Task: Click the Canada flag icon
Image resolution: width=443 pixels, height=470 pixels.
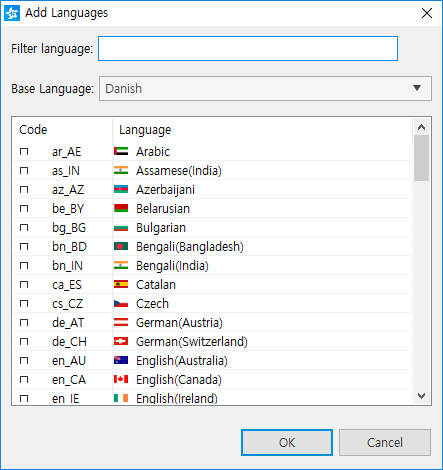Action: pos(121,379)
